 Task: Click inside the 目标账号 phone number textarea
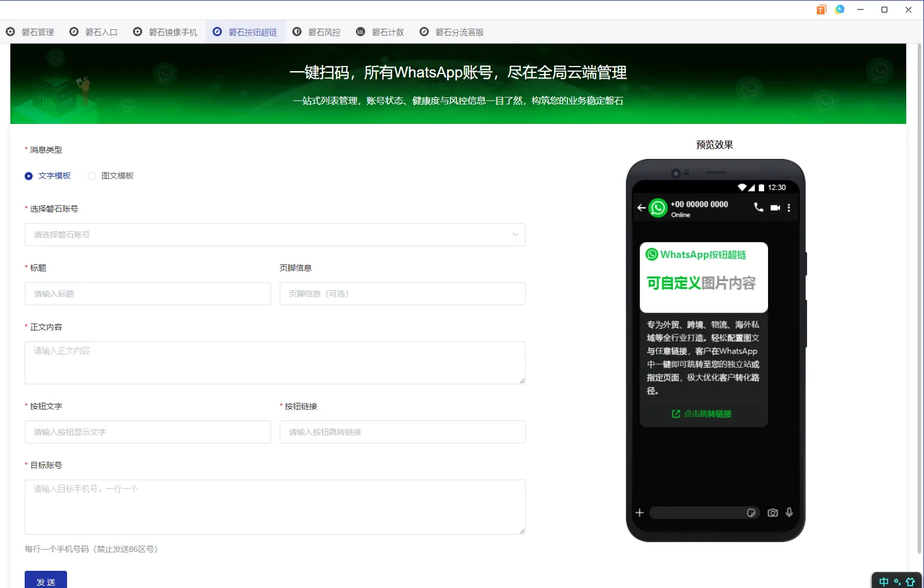[275, 507]
